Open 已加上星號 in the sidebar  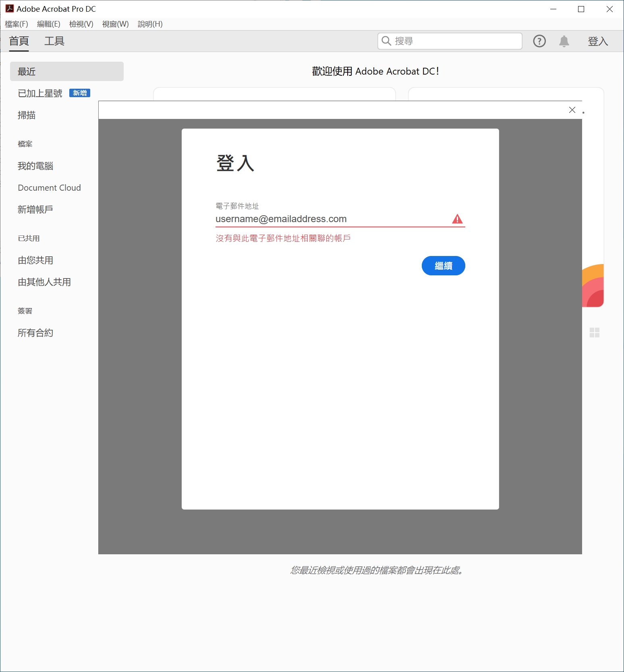point(40,93)
